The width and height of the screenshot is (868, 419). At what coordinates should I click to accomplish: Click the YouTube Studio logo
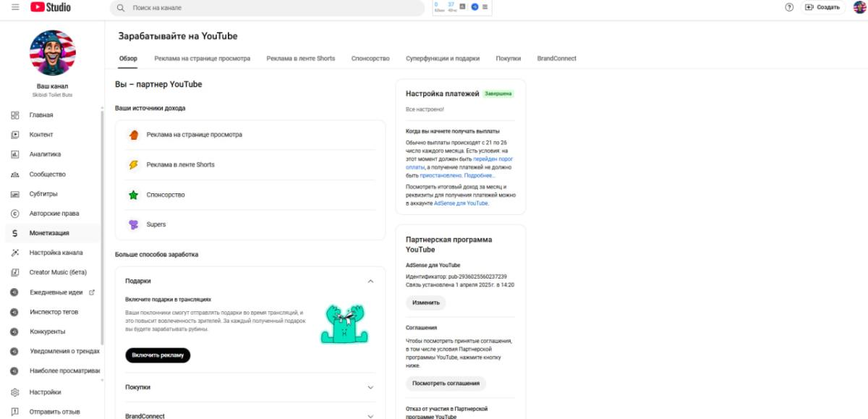click(x=51, y=7)
